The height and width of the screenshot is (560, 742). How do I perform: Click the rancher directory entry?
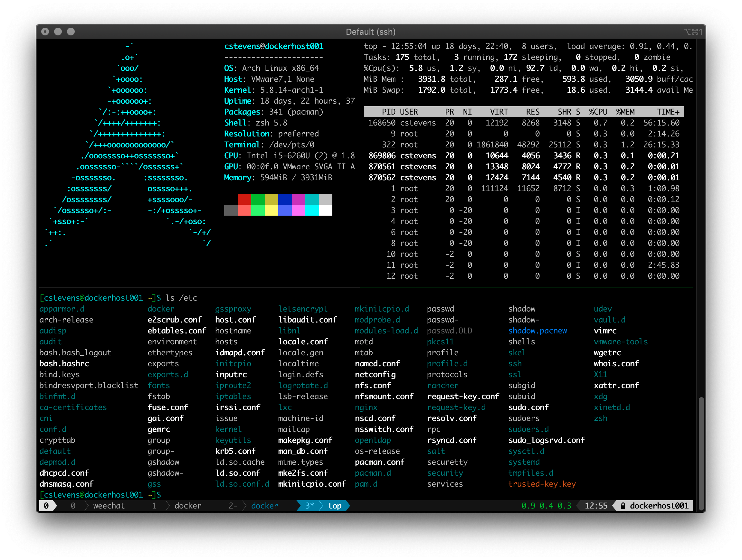coord(442,385)
